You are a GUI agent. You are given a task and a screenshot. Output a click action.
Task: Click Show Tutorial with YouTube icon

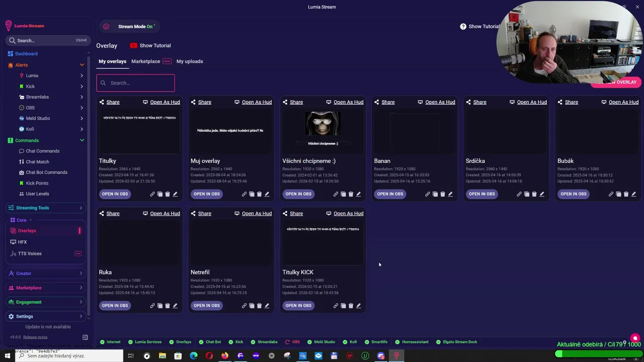coord(150,46)
